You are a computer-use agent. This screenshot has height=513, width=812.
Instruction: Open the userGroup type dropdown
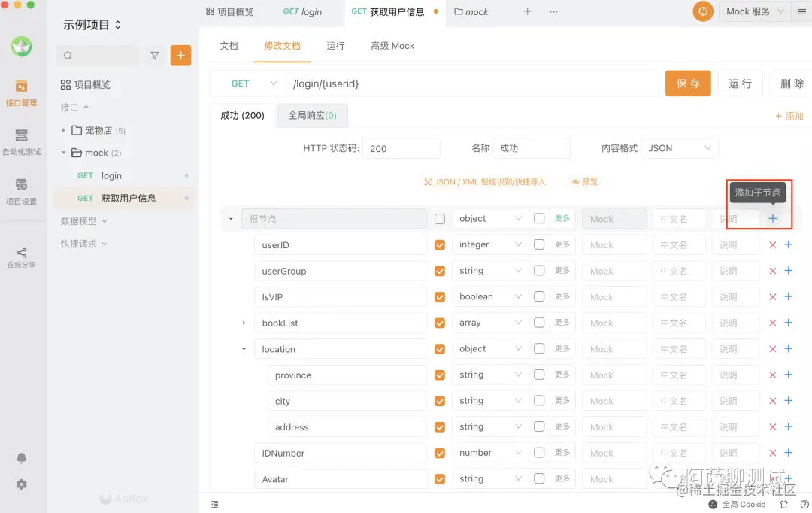489,270
